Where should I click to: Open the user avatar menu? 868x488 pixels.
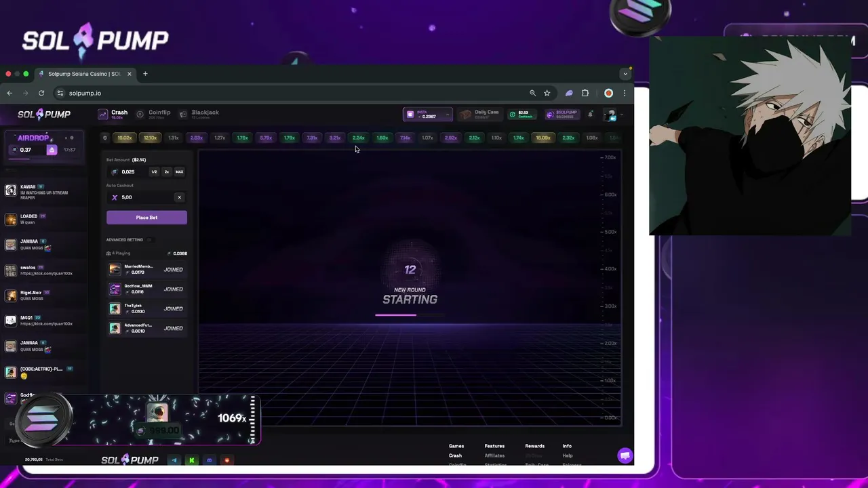point(612,115)
